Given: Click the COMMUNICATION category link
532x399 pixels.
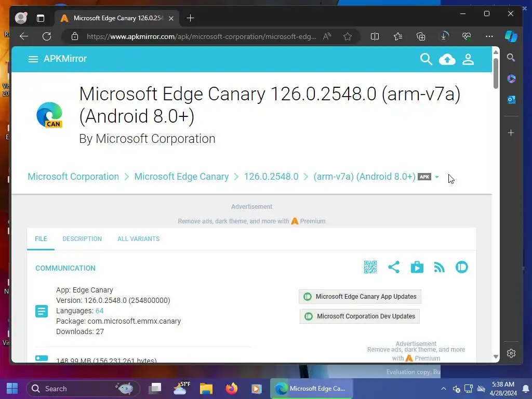Looking at the screenshot, I should [x=65, y=268].
